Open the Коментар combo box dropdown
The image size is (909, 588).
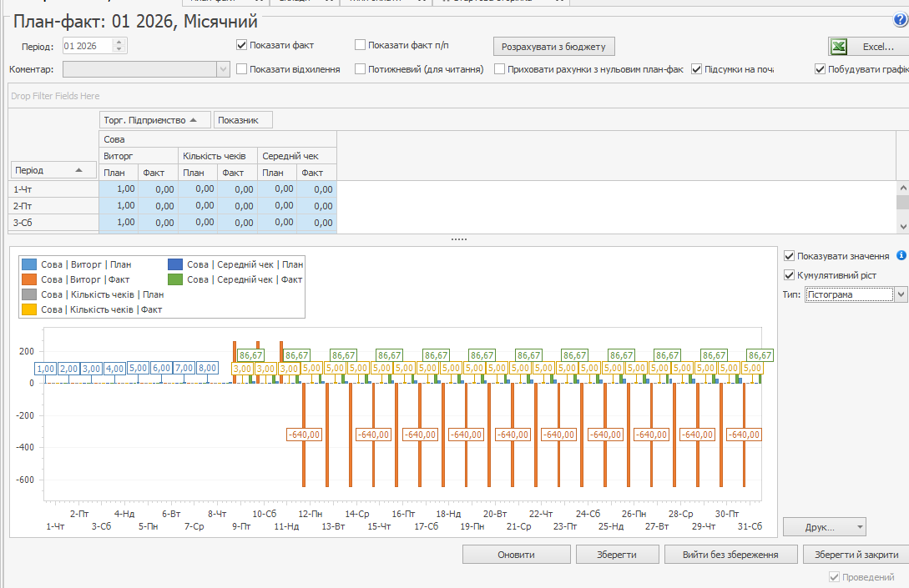tap(223, 69)
